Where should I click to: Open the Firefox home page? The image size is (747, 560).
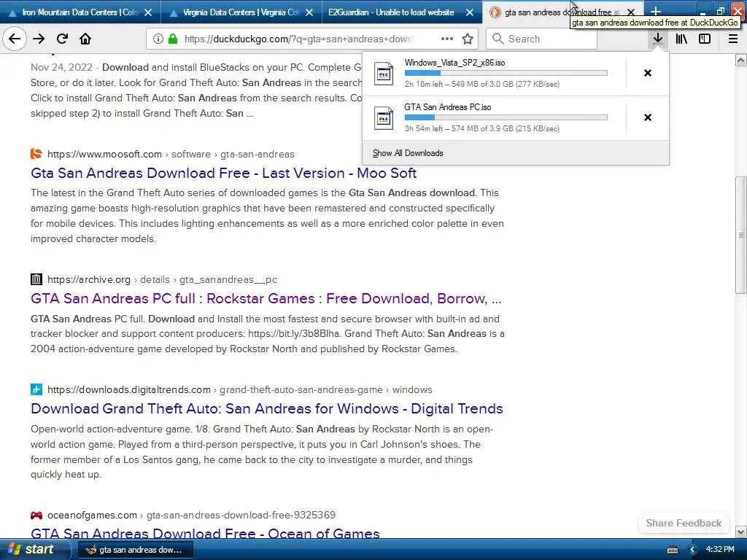[85, 39]
